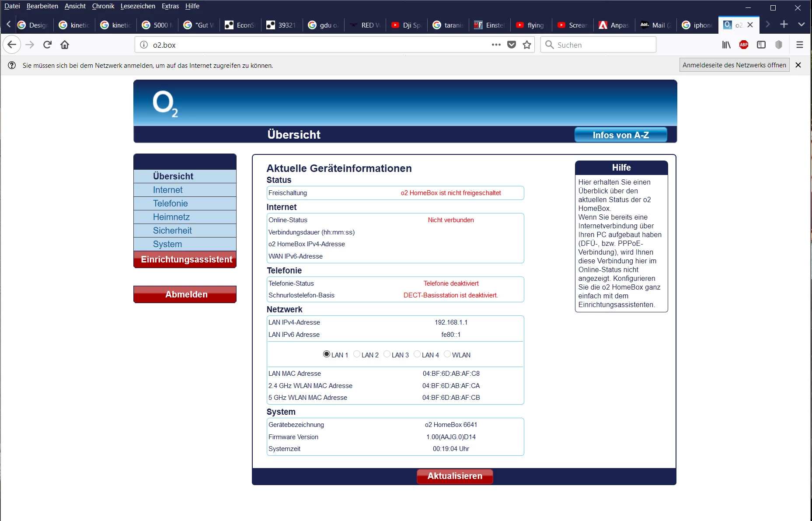The image size is (812, 521).
Task: Switch to the iphone Google tab
Action: pos(697,25)
